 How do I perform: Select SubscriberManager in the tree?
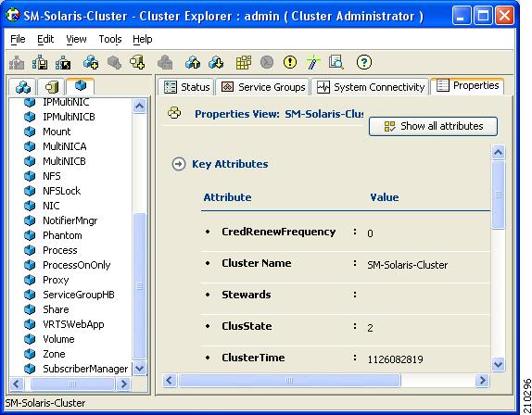[85, 369]
